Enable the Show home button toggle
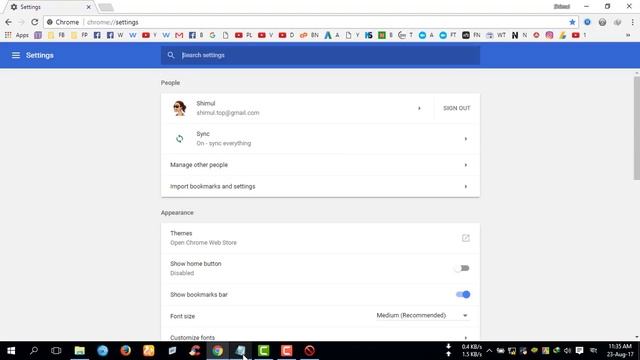This screenshot has height=360, width=640. tap(462, 268)
